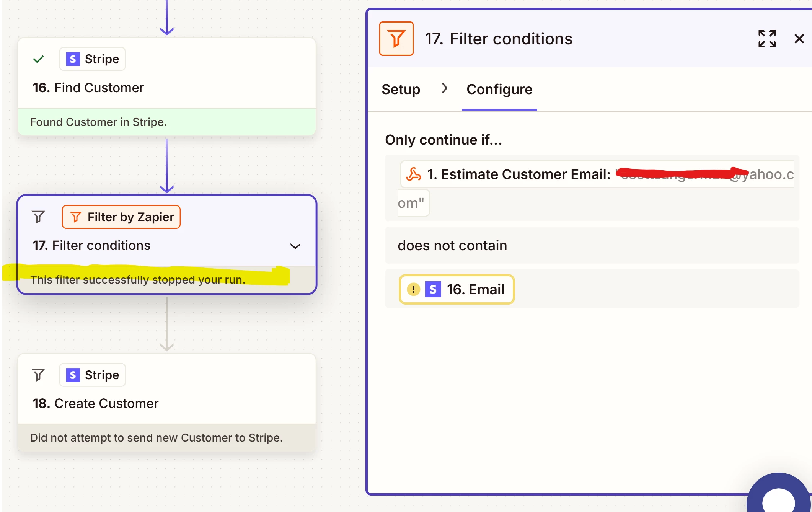
Task: Click the filter status icon on step 17
Action: click(38, 217)
